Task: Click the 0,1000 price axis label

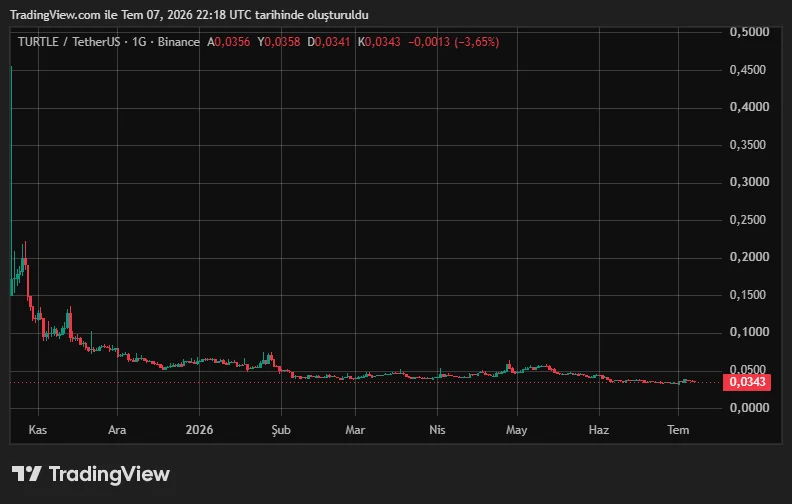Action: pyautogui.click(x=749, y=332)
